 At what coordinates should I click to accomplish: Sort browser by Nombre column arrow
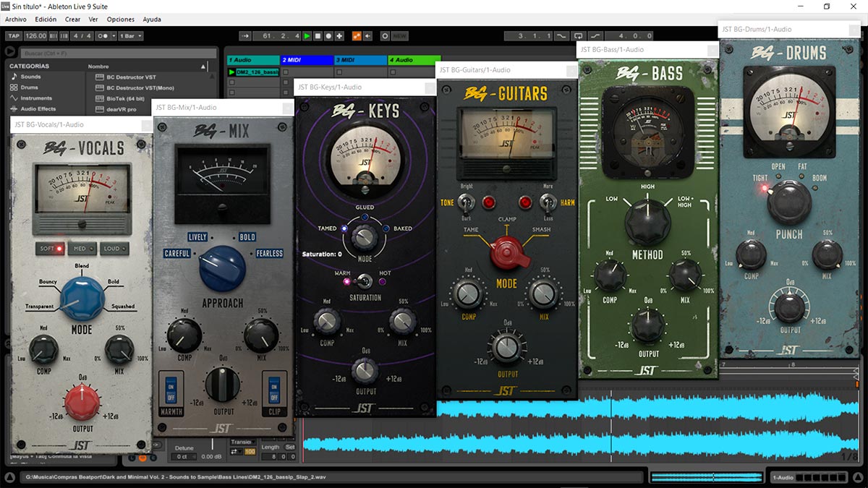(203, 67)
